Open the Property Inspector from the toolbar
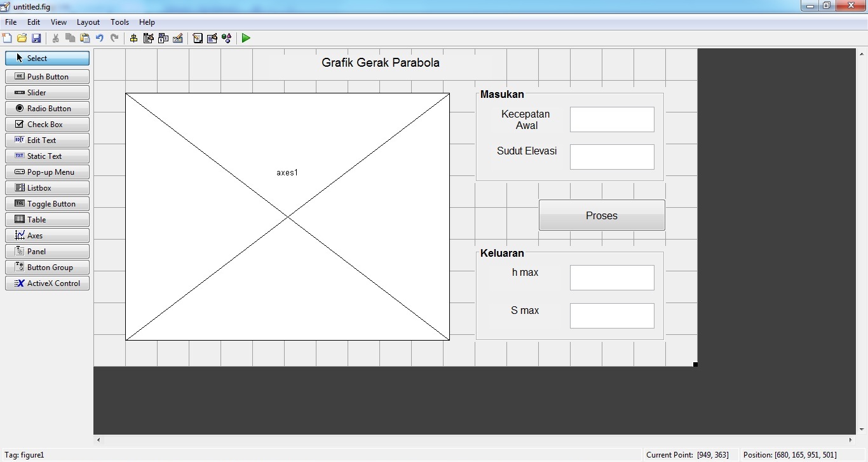The image size is (868, 462). coord(212,38)
